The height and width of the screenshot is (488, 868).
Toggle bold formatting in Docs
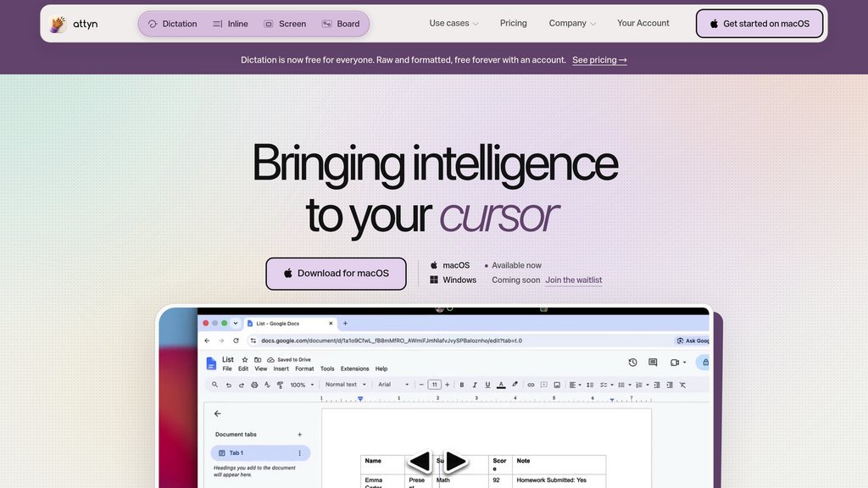[x=462, y=385]
